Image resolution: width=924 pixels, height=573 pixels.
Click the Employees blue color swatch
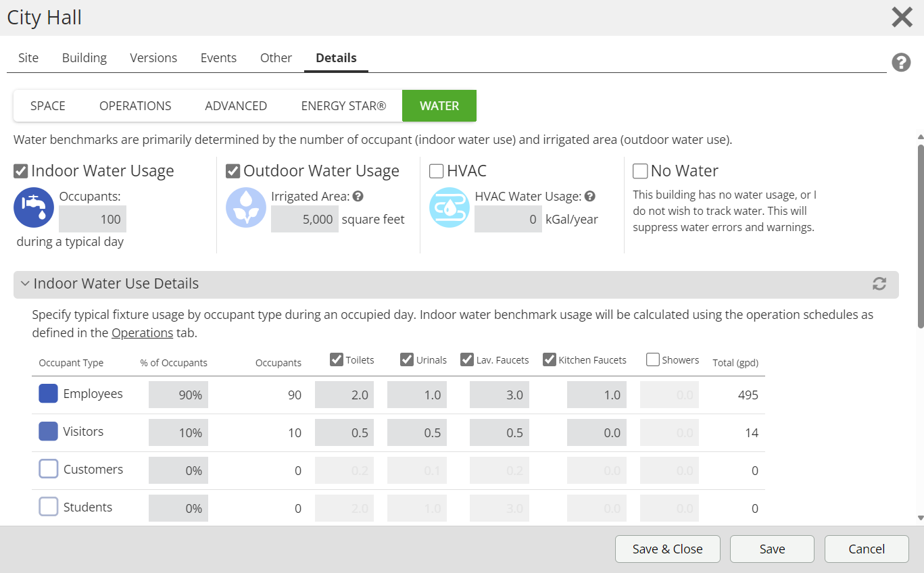point(48,394)
